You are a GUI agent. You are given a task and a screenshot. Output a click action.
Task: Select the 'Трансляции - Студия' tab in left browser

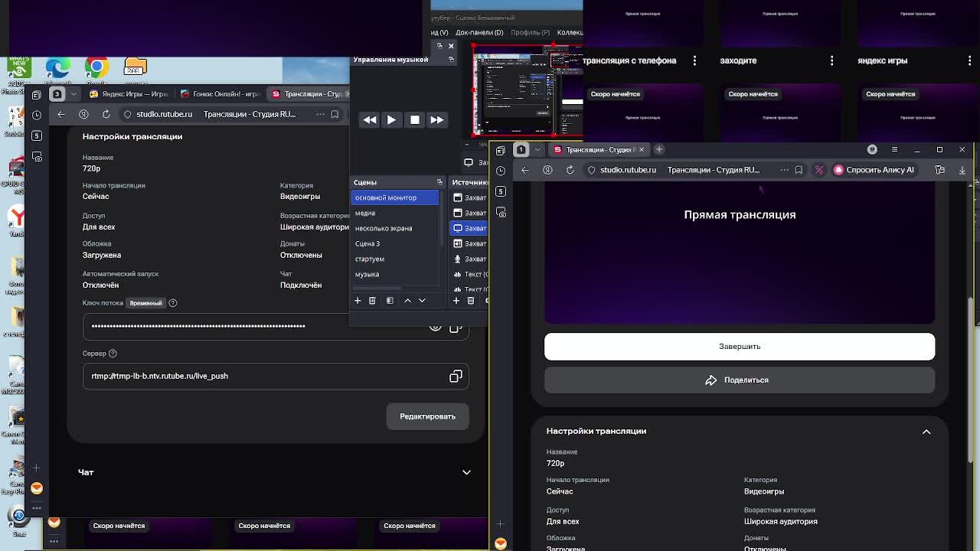pos(309,94)
